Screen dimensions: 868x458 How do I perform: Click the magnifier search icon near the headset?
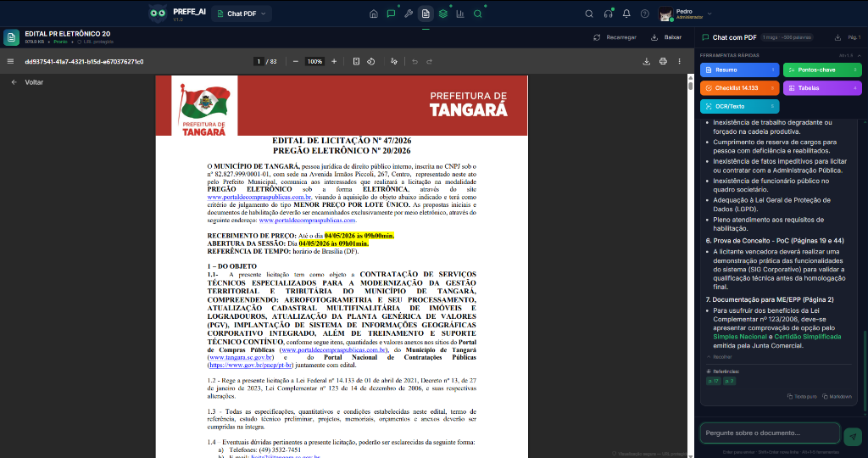coord(589,14)
